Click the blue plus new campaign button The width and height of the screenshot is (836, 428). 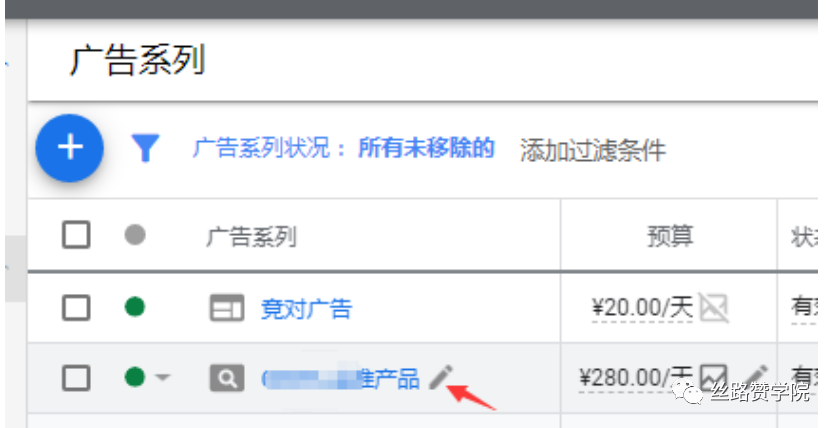point(69,148)
